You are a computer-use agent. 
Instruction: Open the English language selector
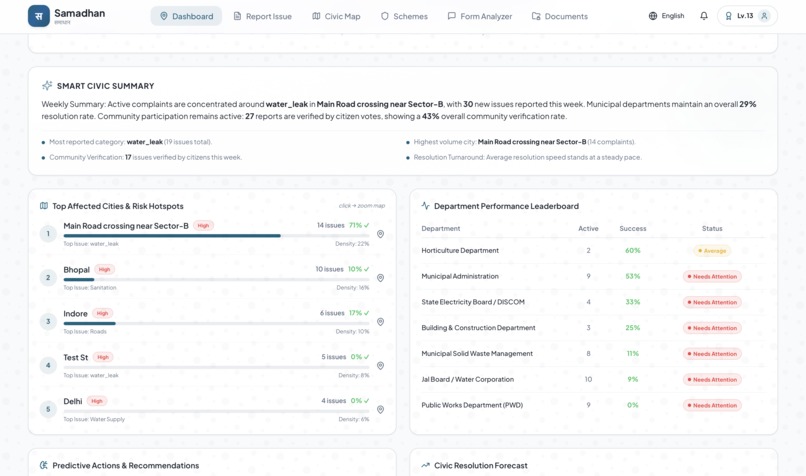point(666,16)
